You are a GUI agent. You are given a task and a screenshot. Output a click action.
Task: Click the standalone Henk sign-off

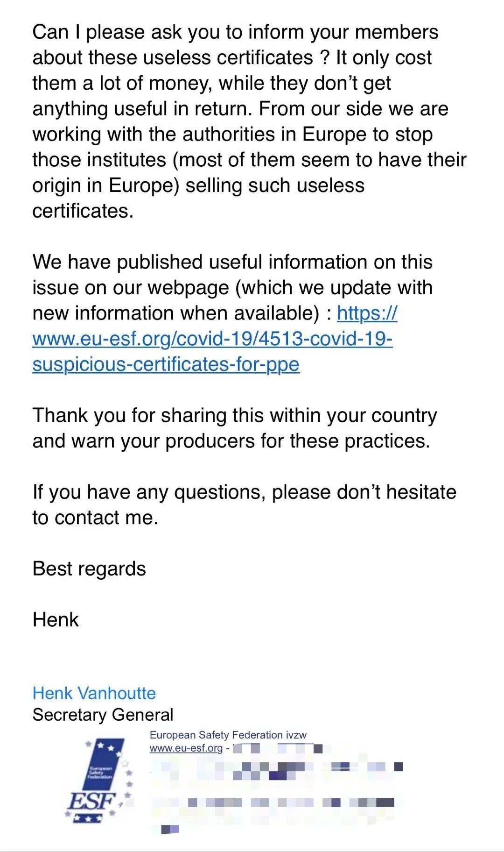click(x=56, y=620)
